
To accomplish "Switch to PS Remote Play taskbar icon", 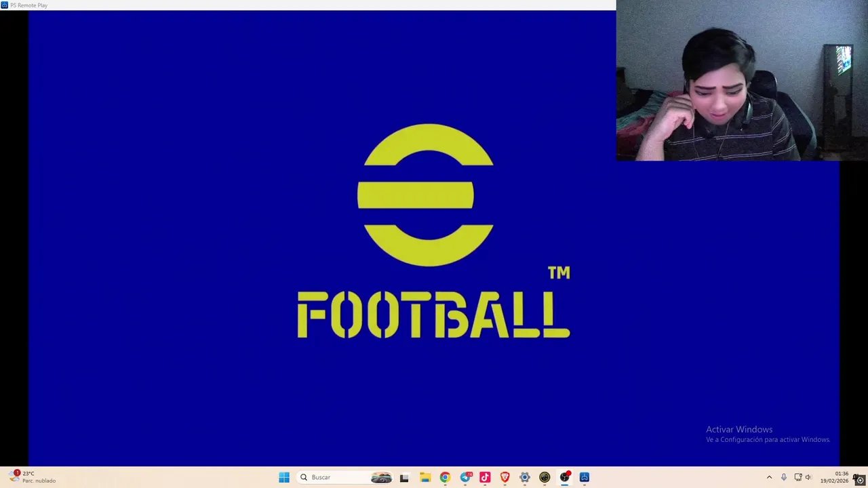I will (585, 477).
